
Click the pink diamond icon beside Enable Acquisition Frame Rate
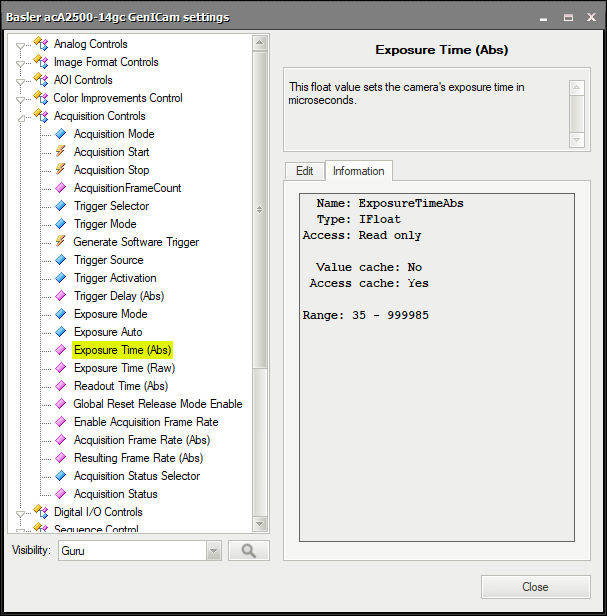coord(61,422)
